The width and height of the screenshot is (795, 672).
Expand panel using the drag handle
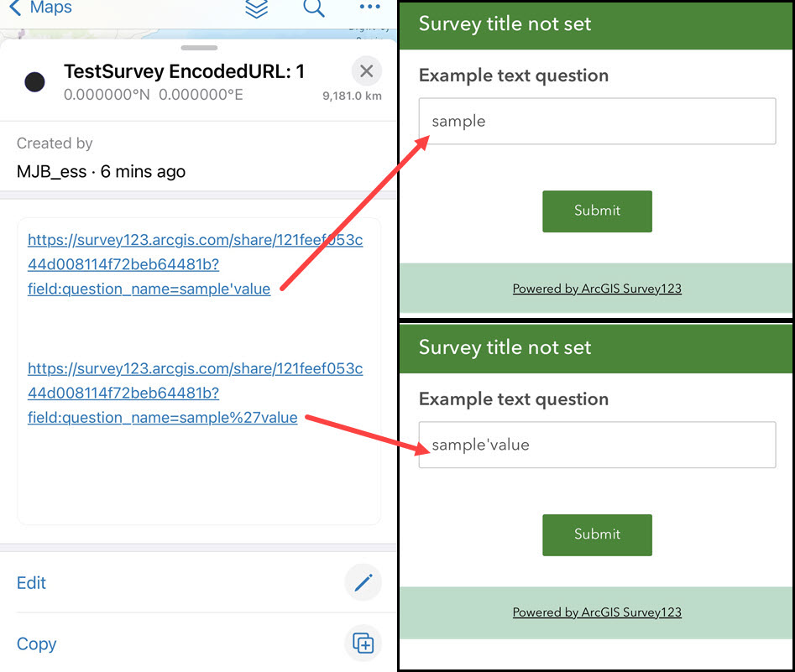click(198, 49)
